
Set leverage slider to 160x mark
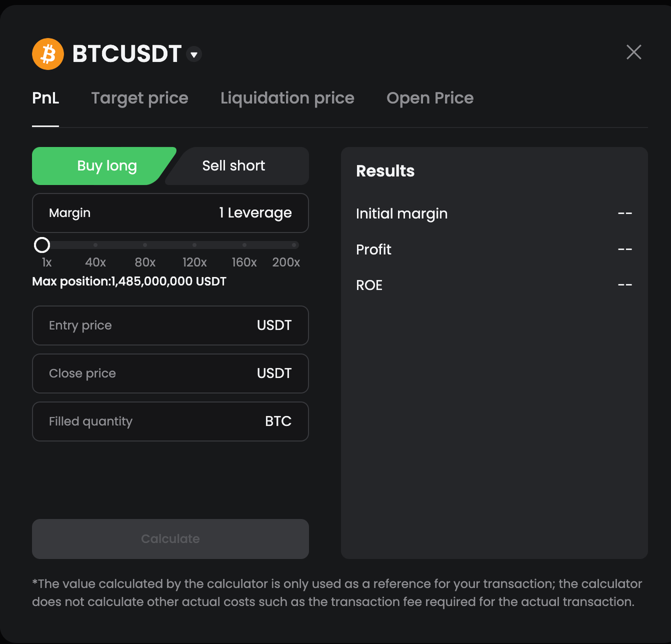click(x=244, y=245)
